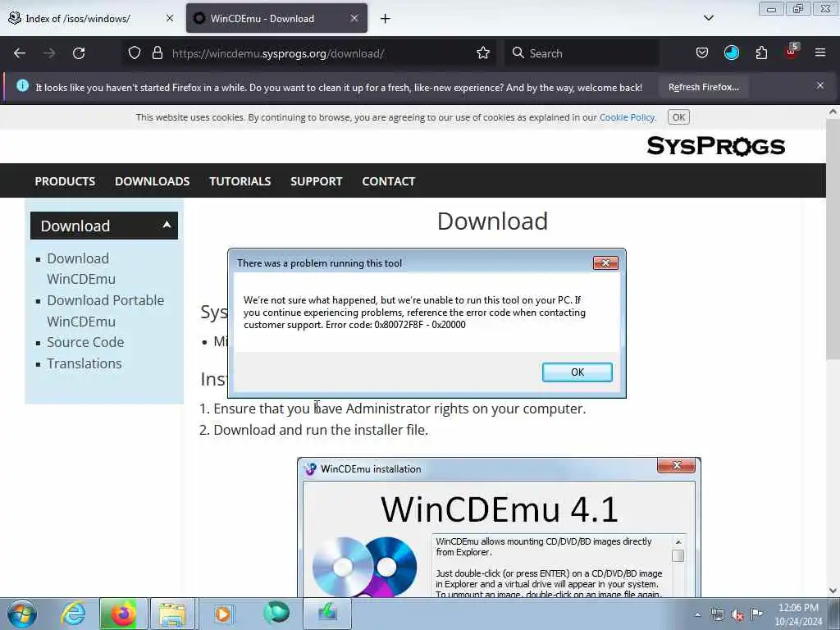Click the Download page heading

click(x=492, y=221)
